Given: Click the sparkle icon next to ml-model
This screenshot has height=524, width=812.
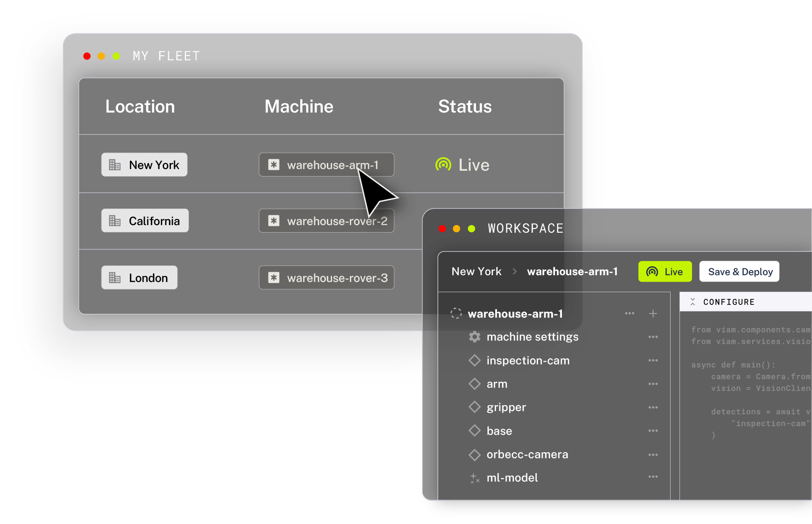Looking at the screenshot, I should (x=474, y=477).
